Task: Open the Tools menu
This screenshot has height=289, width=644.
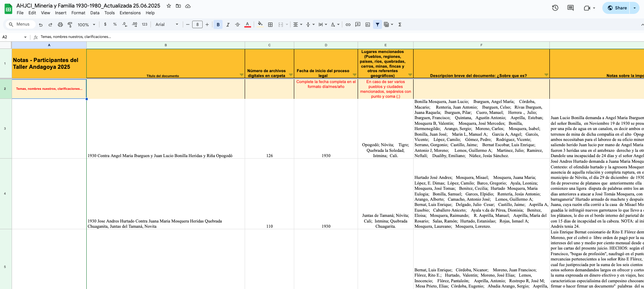Action: click(110, 13)
